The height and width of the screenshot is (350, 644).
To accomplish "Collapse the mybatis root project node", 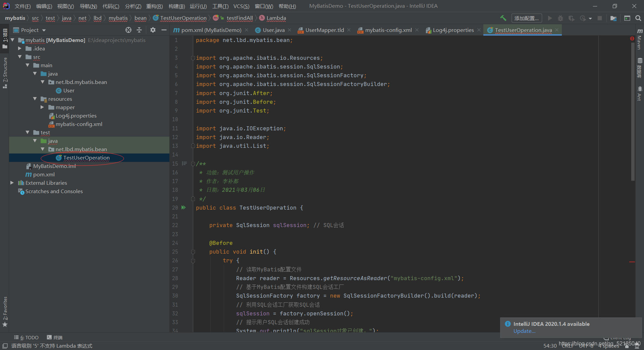I will [x=13, y=40].
